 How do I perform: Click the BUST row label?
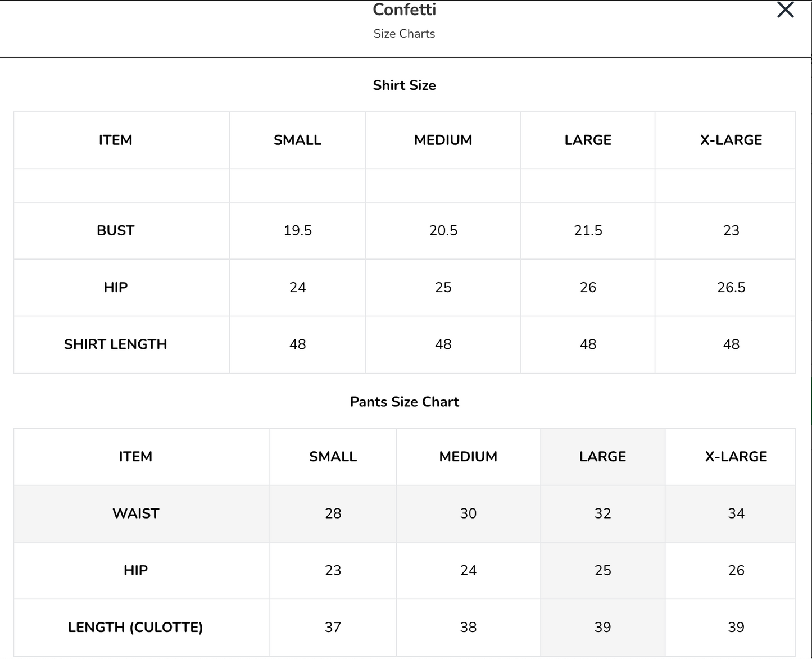click(x=116, y=230)
